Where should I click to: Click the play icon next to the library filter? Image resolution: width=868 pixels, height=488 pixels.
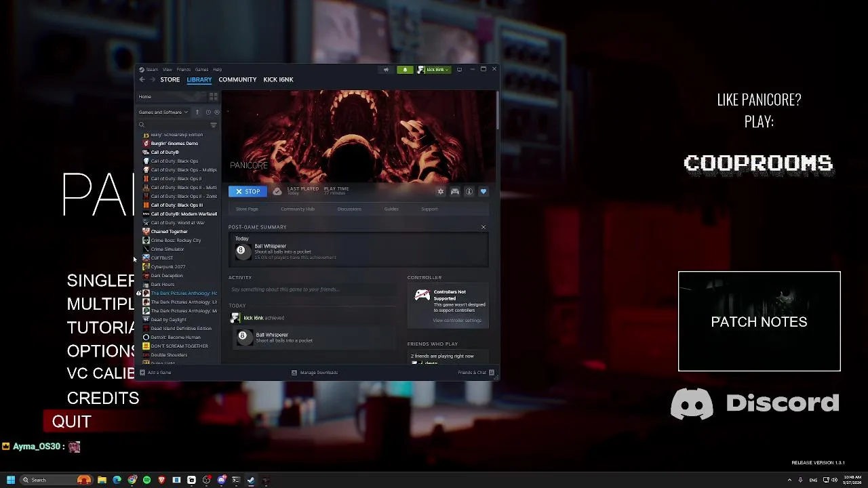(216, 112)
